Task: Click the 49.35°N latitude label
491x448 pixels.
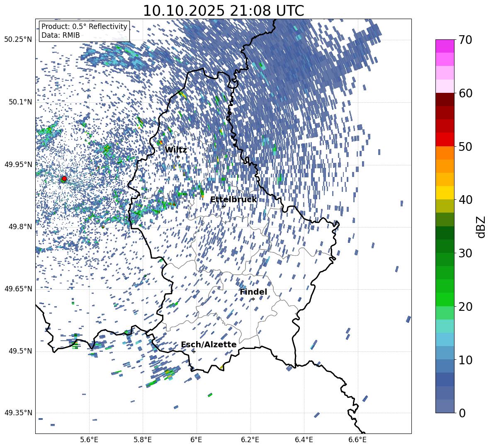Action: 18,413
